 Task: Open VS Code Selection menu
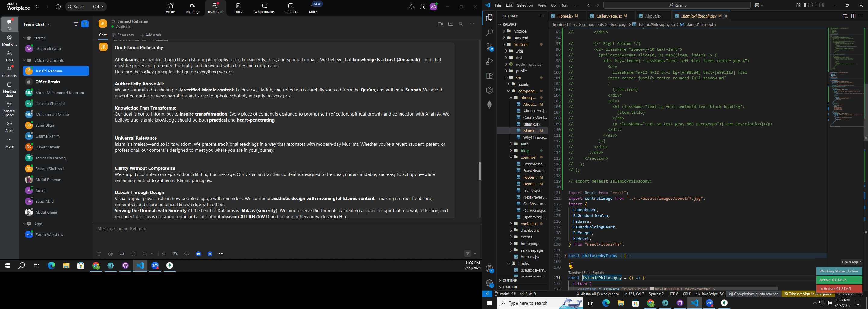525,5
